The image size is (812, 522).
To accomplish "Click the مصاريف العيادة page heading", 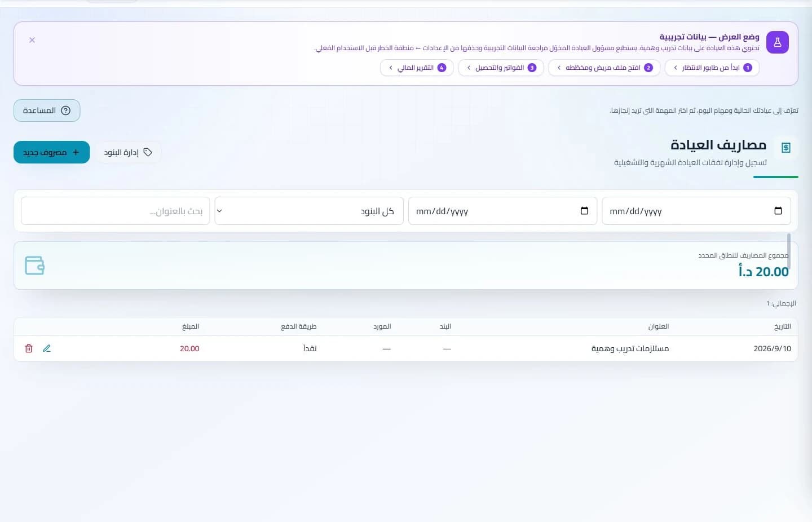I will click(x=718, y=145).
